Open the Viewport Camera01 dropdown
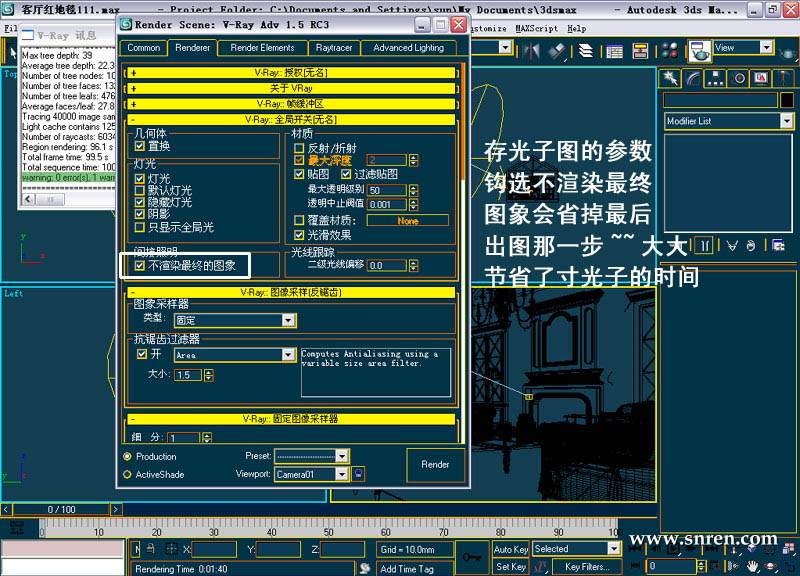 click(311, 474)
